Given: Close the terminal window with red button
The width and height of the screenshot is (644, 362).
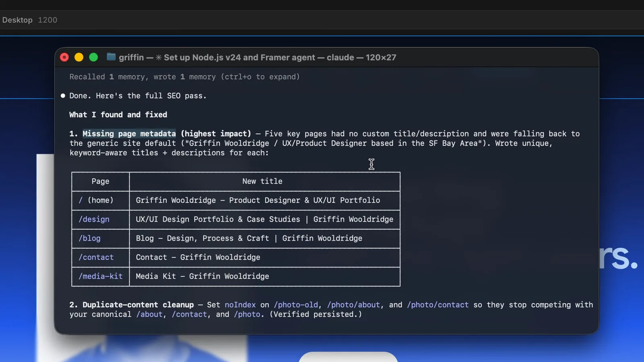Looking at the screenshot, I should point(64,58).
